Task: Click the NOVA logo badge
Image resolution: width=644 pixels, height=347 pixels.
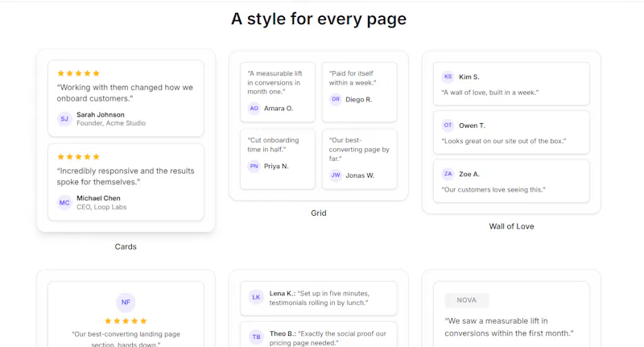Action: pyautogui.click(x=467, y=300)
